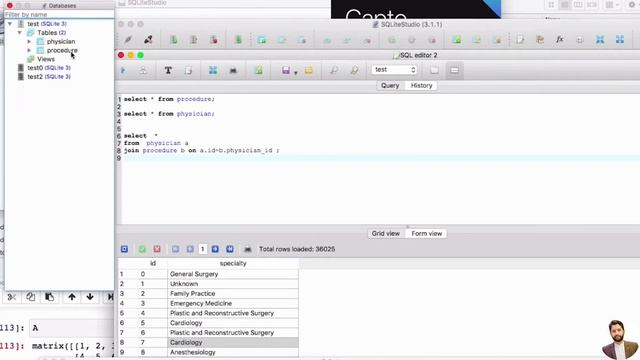Click the notebook copy cells icon
640x360 pixels.
(x=31, y=297)
